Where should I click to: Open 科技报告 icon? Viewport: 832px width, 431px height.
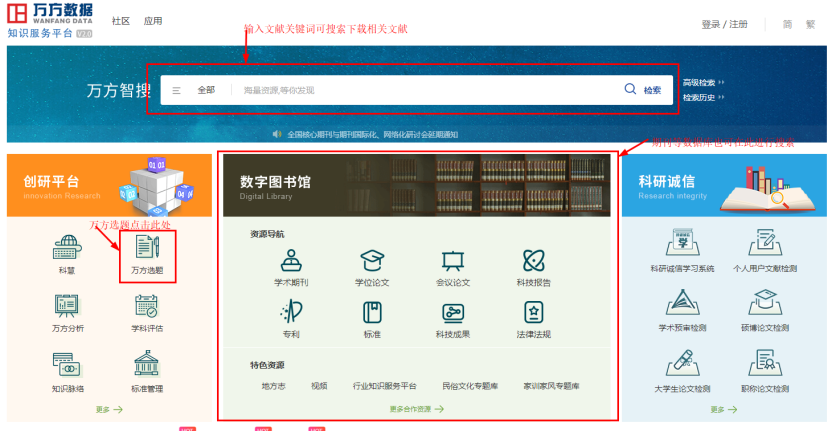click(533, 261)
